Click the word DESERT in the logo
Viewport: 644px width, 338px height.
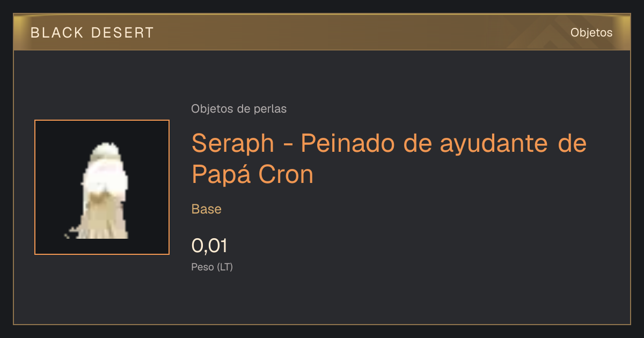122,33
